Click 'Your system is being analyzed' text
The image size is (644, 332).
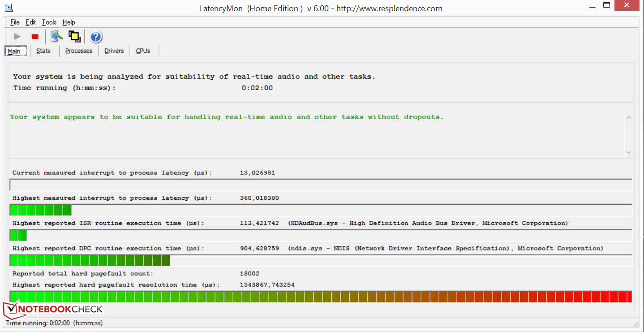point(194,77)
